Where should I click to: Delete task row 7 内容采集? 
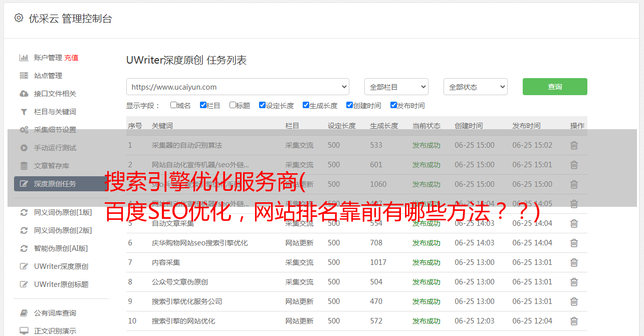click(574, 262)
